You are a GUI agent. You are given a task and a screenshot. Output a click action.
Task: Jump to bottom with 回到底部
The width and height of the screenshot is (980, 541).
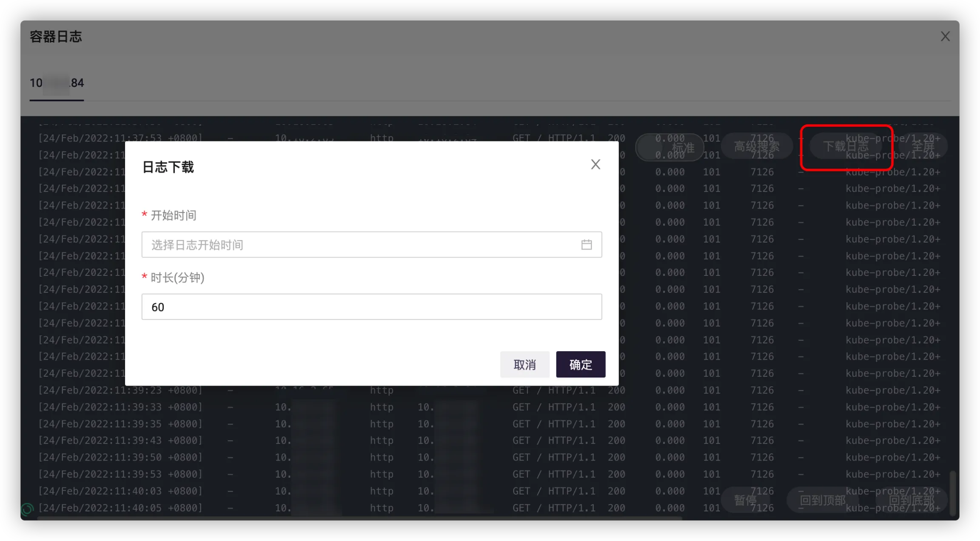(911, 501)
